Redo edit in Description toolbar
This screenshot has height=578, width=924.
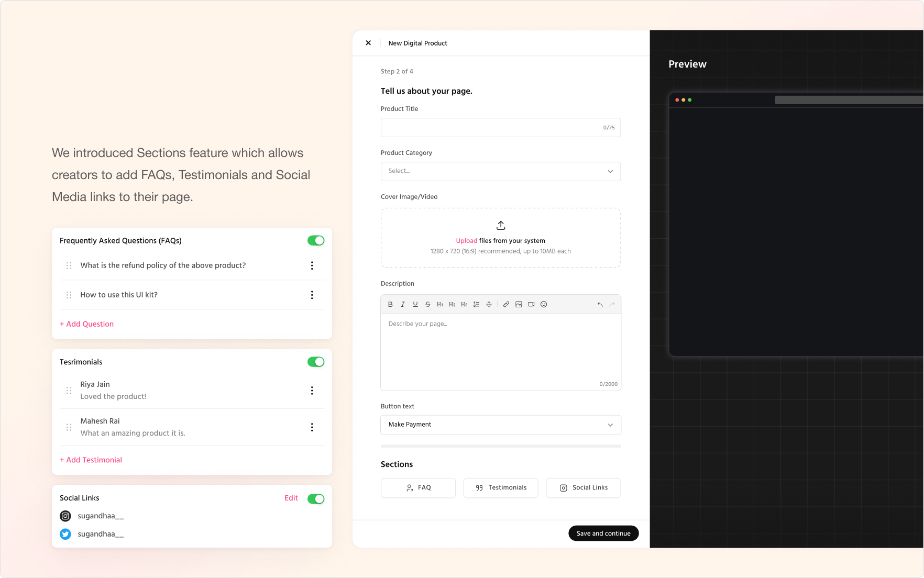point(612,304)
